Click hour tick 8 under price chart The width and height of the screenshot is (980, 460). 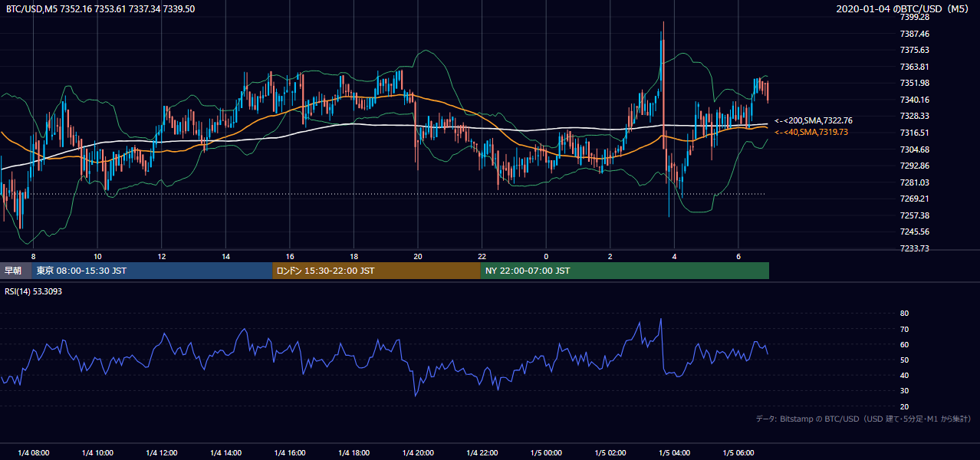[33, 256]
